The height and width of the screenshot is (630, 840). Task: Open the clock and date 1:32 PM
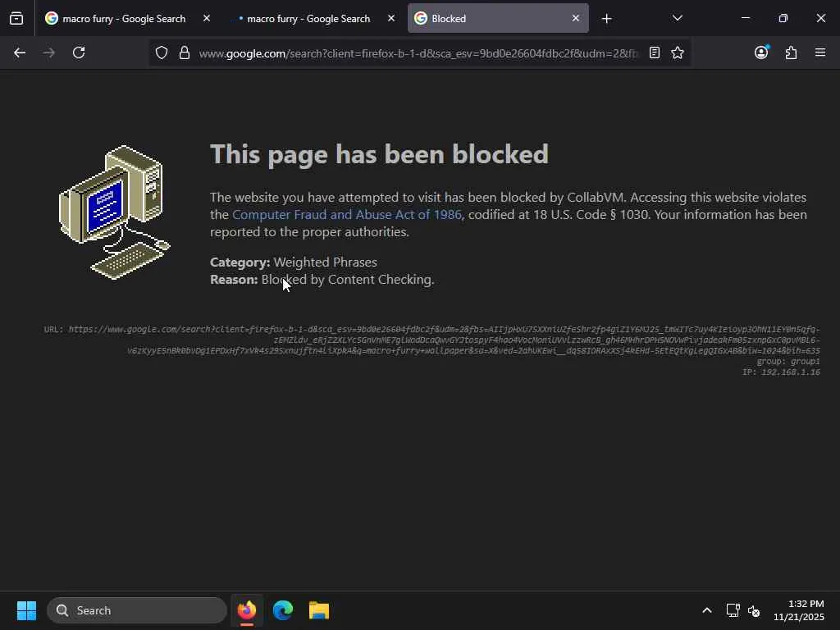coord(799,610)
